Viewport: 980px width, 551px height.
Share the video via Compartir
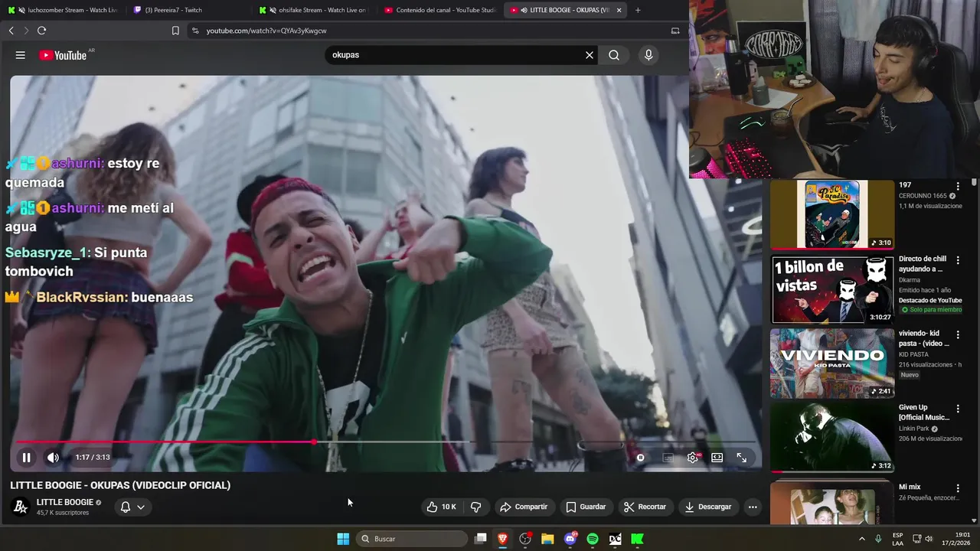point(524,507)
